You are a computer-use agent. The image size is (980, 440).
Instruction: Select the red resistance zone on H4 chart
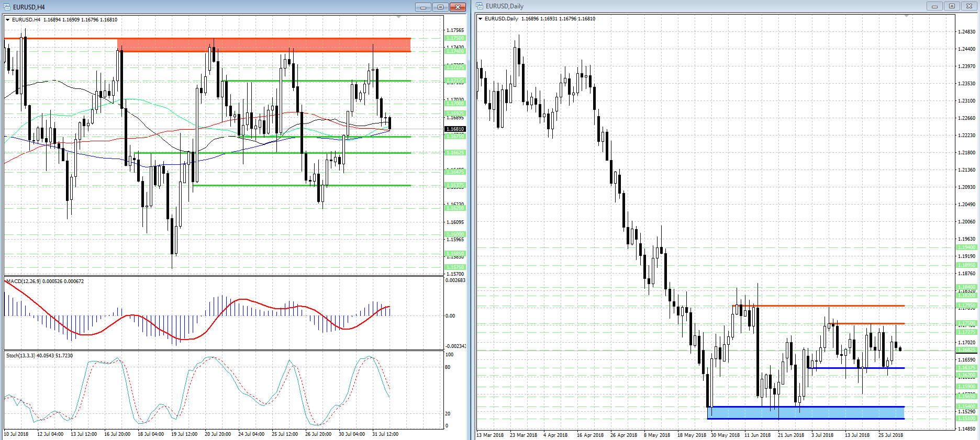click(x=264, y=45)
